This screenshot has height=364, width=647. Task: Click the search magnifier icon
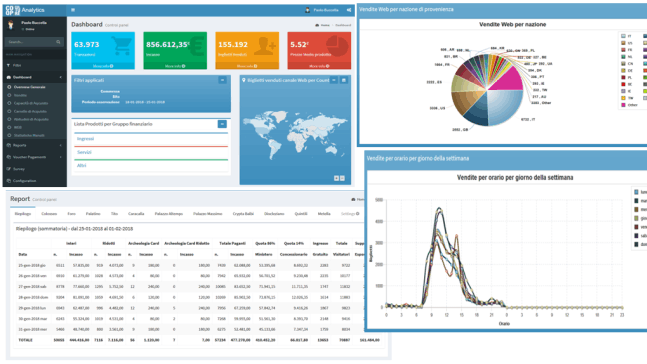[x=59, y=42]
